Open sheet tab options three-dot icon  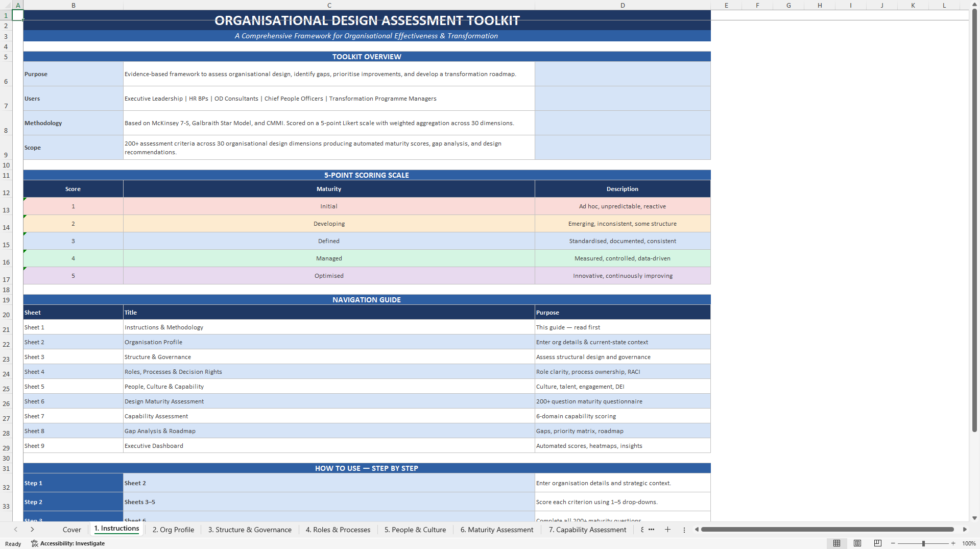click(x=684, y=530)
